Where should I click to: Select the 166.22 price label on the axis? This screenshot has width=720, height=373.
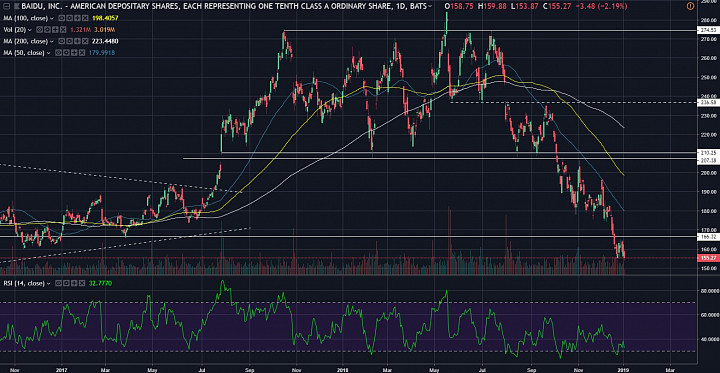pos(709,236)
